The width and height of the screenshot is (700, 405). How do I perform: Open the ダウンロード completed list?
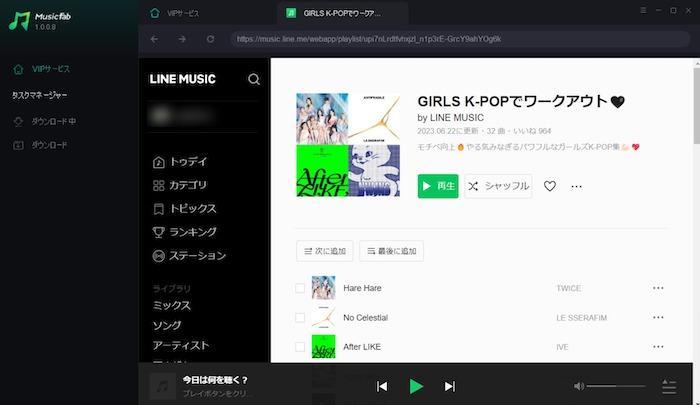[40, 145]
